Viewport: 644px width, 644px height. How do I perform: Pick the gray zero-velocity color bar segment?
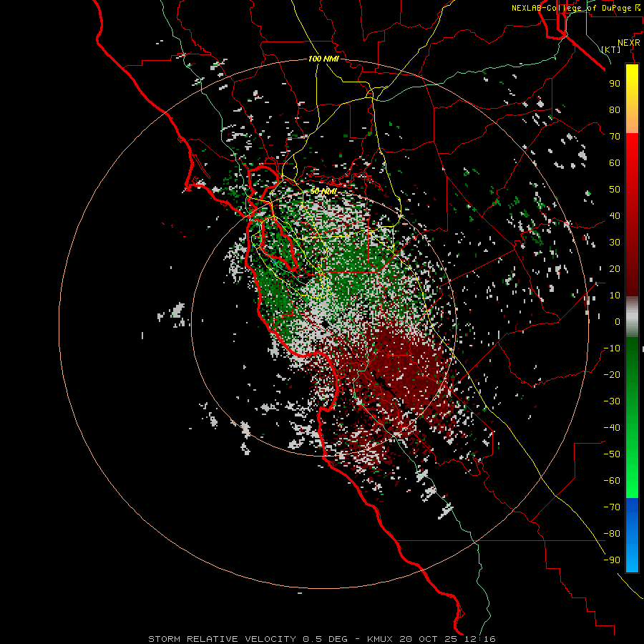click(x=632, y=317)
